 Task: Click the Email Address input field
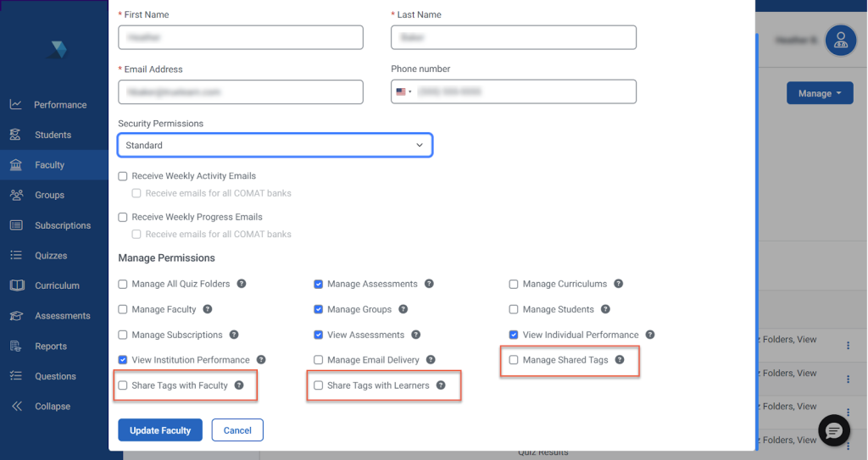pyautogui.click(x=241, y=91)
